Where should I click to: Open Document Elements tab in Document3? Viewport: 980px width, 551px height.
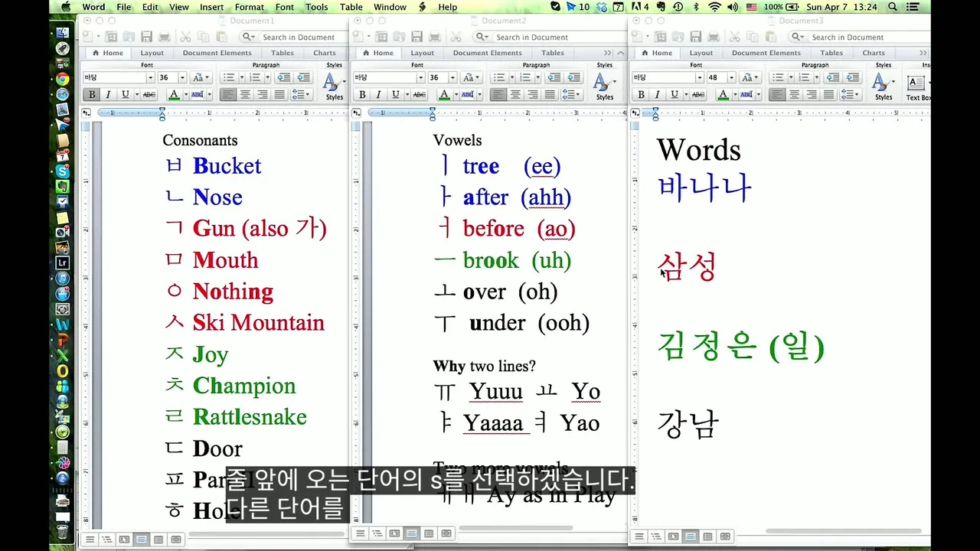pos(766,53)
